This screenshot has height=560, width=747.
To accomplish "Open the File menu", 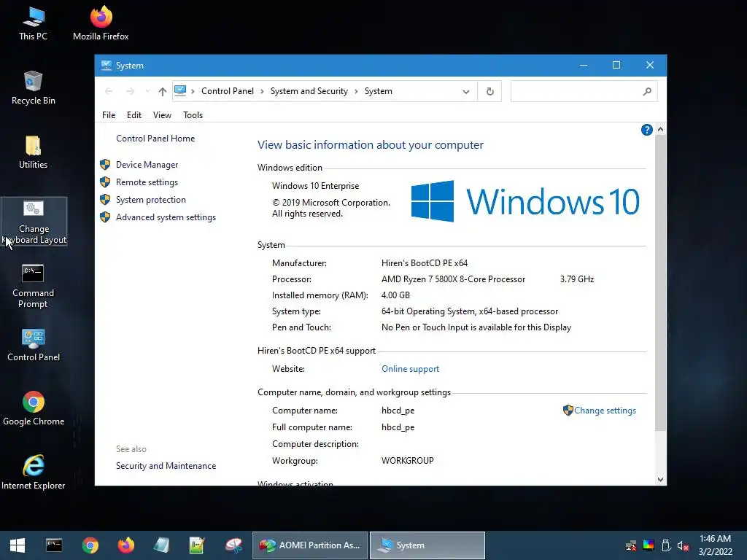I will 109,115.
